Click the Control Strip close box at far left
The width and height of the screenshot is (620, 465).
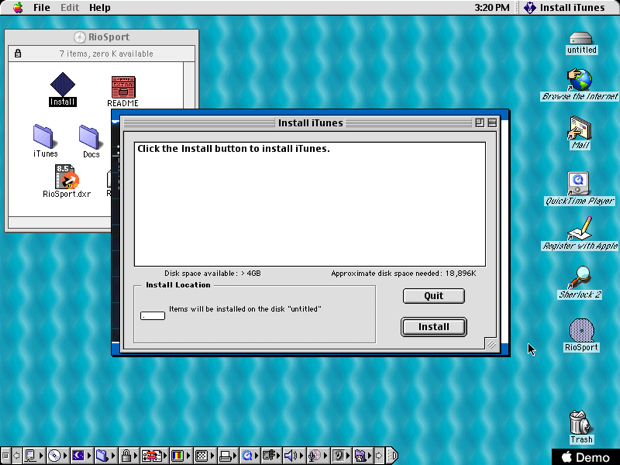click(x=6, y=456)
